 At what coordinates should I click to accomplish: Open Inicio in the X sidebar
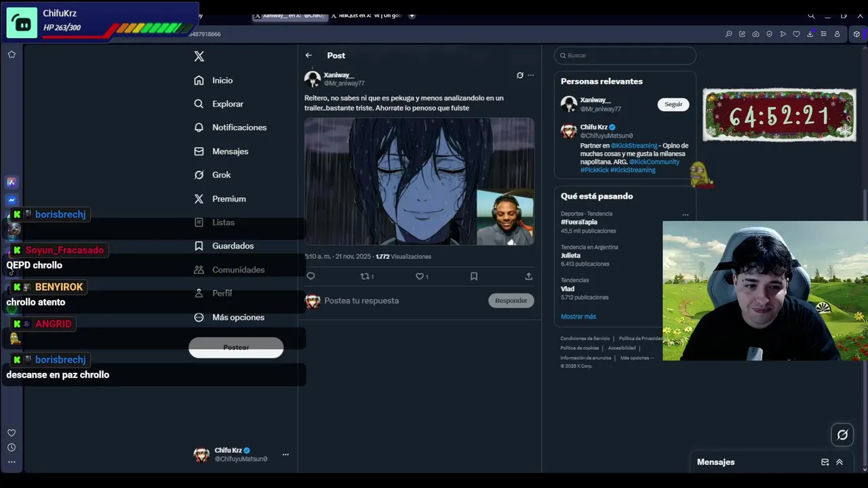coord(214,80)
